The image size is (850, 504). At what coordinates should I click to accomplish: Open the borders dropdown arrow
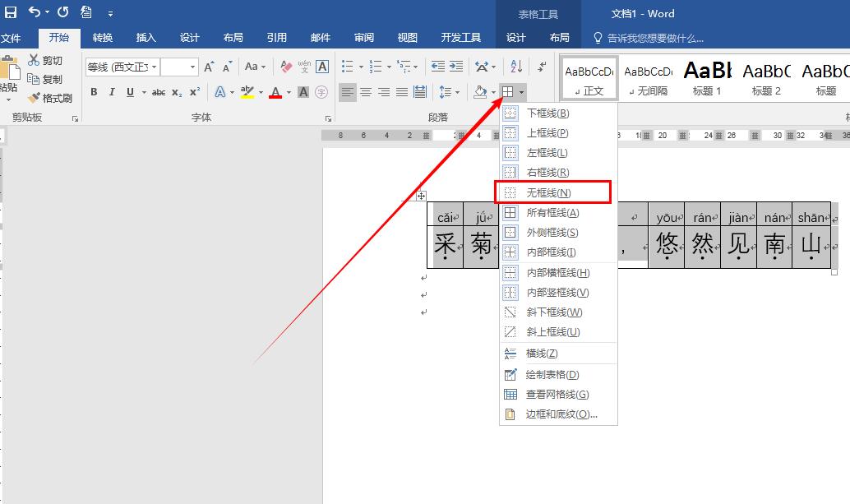tap(521, 93)
